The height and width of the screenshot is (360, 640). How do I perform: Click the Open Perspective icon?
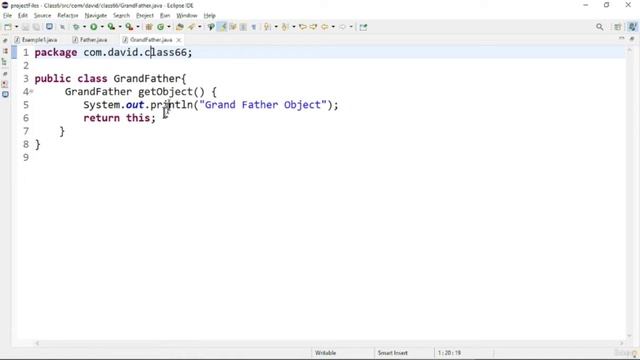[618, 27]
